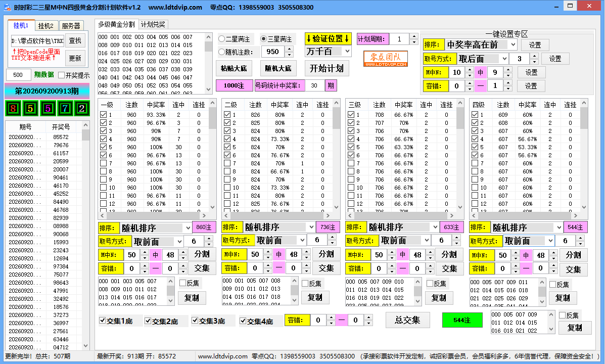Click the lottery ball showing 7
Image resolution: width=605 pixels, height=364 pixels.
pyautogui.click(x=64, y=109)
